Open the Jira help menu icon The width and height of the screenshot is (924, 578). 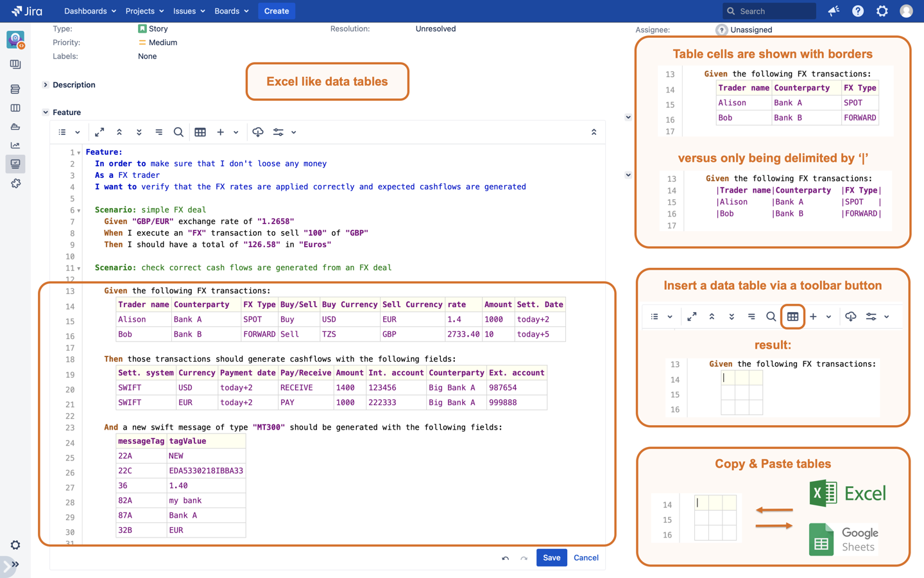pyautogui.click(x=858, y=11)
